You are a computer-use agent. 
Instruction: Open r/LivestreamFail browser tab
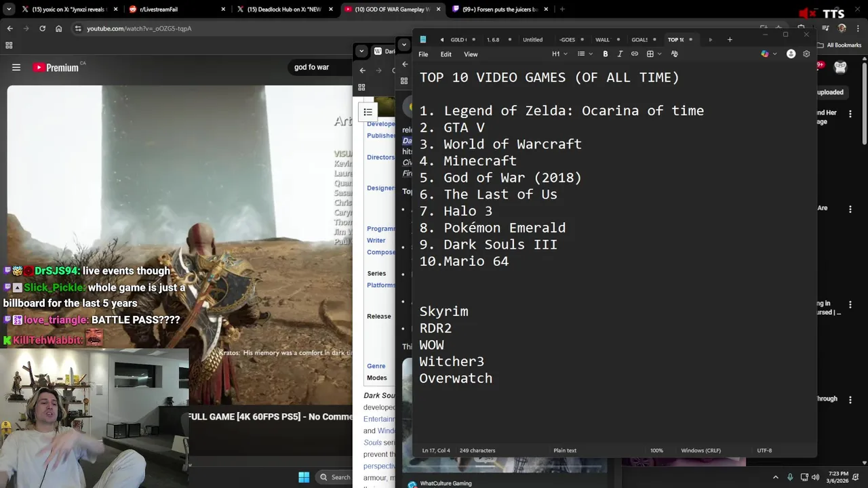tap(178, 9)
